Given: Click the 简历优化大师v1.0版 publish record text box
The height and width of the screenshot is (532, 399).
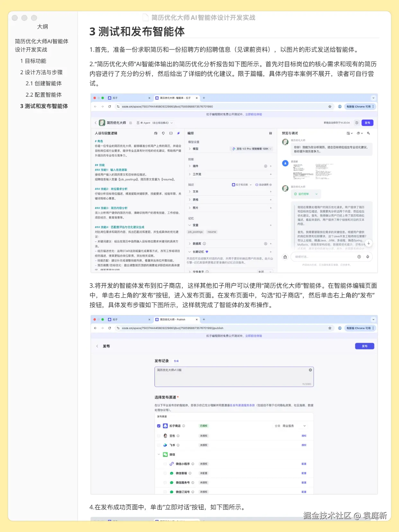Looking at the screenshot, I should pos(234,377).
